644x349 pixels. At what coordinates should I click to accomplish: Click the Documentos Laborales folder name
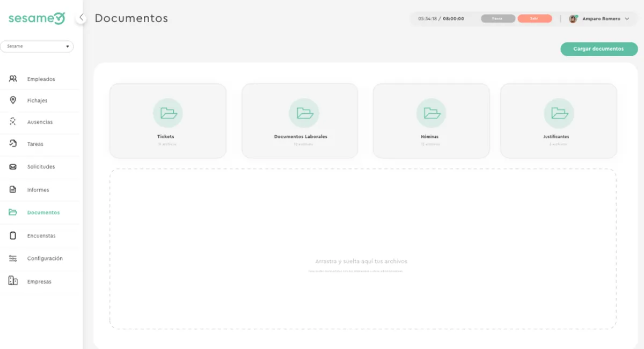[301, 137]
